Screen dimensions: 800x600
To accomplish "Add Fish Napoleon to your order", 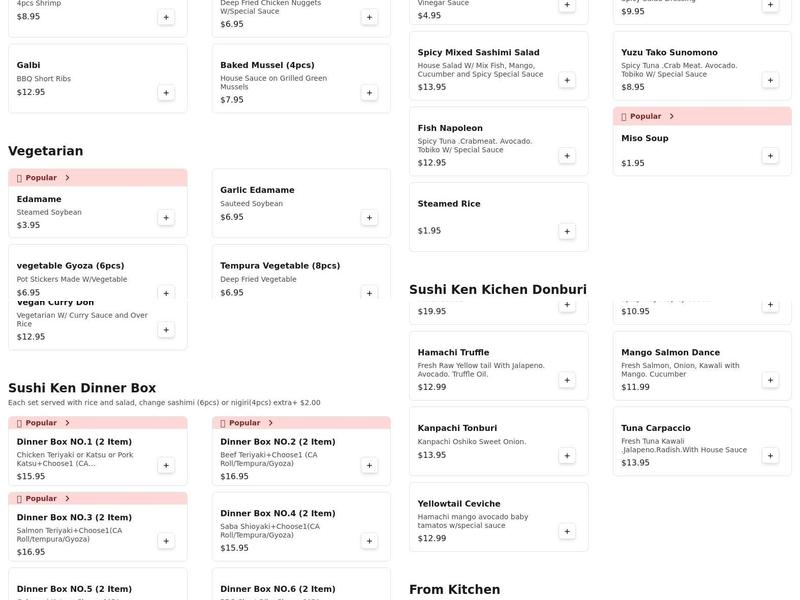I will (x=567, y=155).
